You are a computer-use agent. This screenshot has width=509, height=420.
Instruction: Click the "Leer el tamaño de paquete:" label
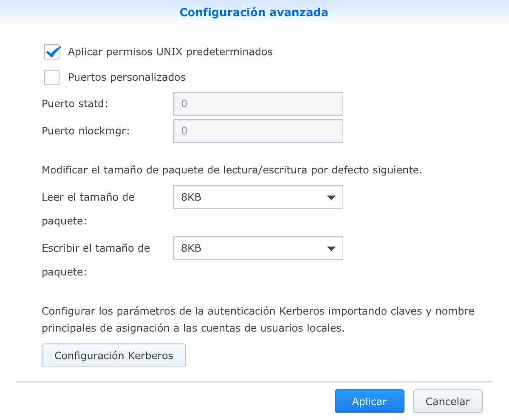pyautogui.click(x=88, y=198)
